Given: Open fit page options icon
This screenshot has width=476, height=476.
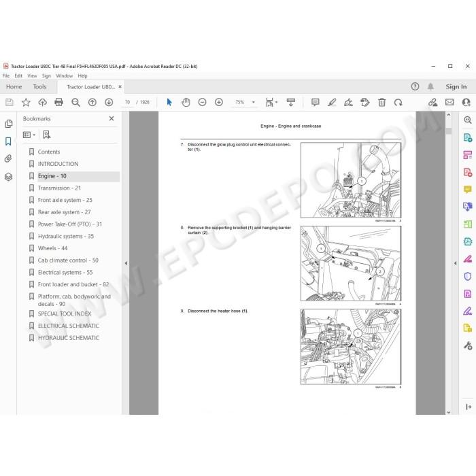Looking at the screenshot, I should tap(271, 102).
